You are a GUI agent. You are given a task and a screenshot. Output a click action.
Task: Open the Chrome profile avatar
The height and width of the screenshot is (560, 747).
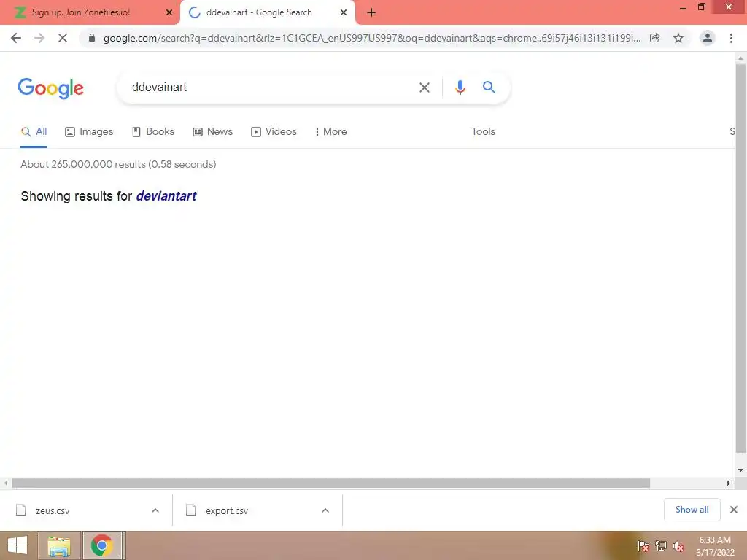(x=708, y=38)
